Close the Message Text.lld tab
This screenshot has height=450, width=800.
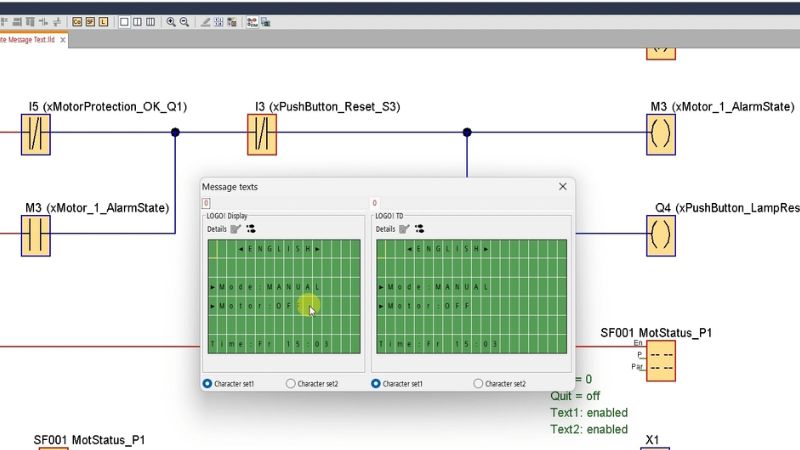pos(63,40)
